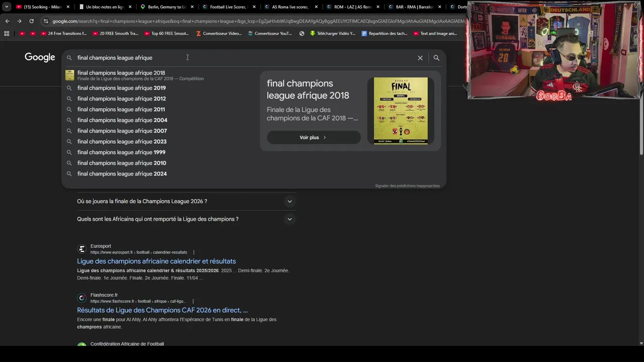Image resolution: width=644 pixels, height=362 pixels.
Task: Select suggestion ending in 2012
Action: [160, 99]
